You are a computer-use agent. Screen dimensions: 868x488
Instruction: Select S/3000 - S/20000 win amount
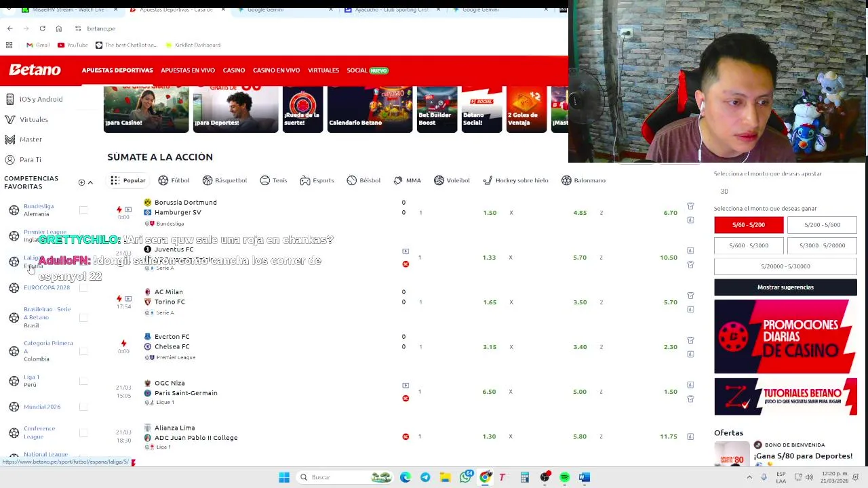[x=822, y=245]
